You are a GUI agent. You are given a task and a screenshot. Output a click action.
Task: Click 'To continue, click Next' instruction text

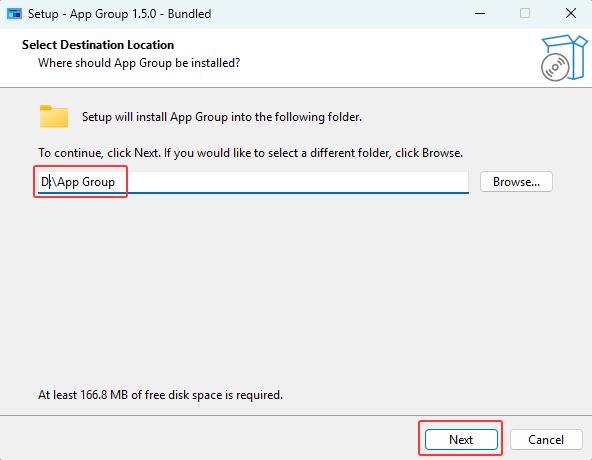250,153
